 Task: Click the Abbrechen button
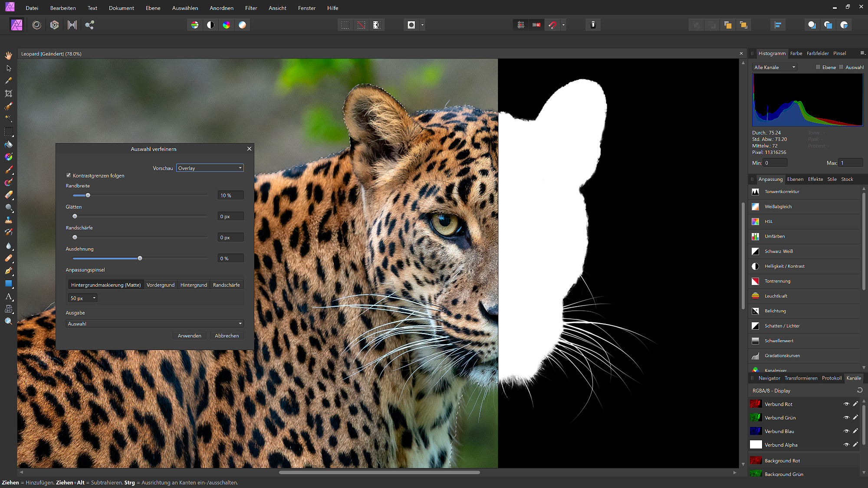[x=227, y=336]
